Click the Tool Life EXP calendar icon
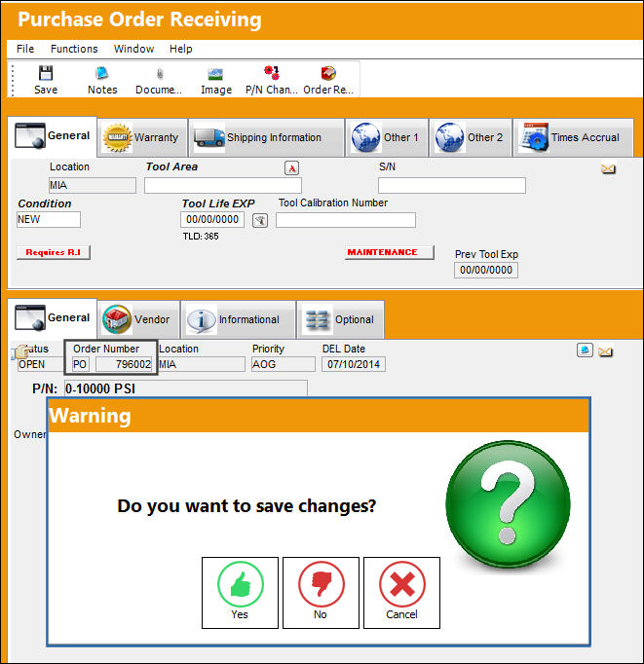Screen dimensions: 644x664 click(x=260, y=220)
